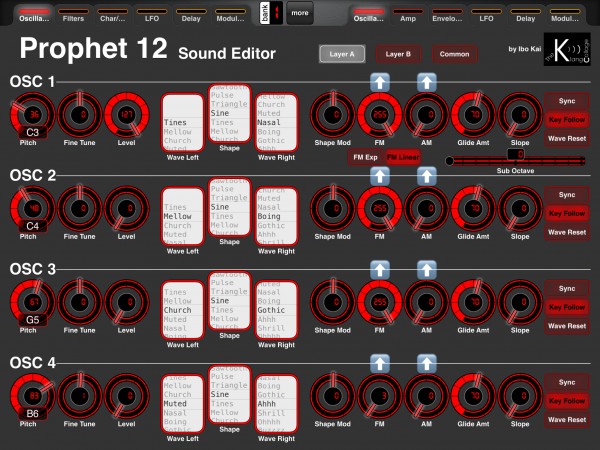Open the OSC 3 Wave Right picker

pos(276,310)
